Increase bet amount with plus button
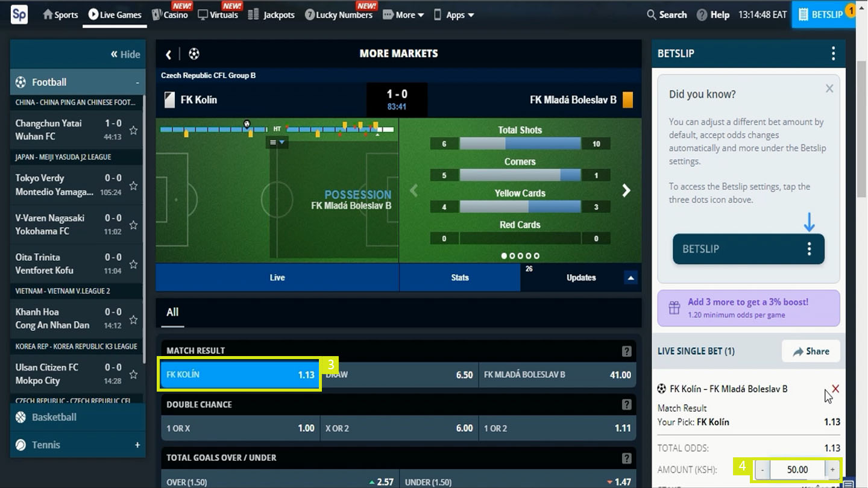Screen dimensions: 868x488 [x=832, y=469]
